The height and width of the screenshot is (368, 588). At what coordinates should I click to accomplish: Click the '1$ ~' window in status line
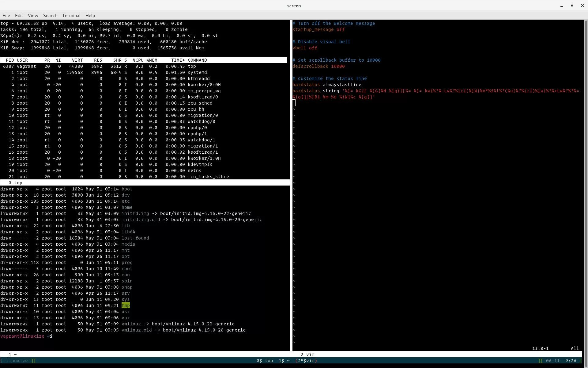point(284,361)
